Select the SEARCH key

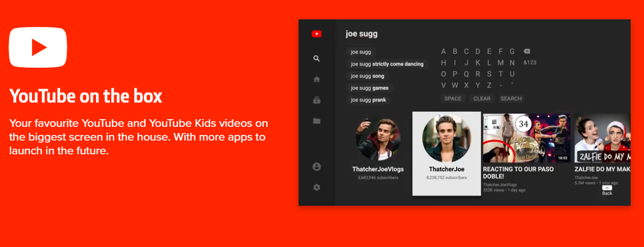point(511,99)
